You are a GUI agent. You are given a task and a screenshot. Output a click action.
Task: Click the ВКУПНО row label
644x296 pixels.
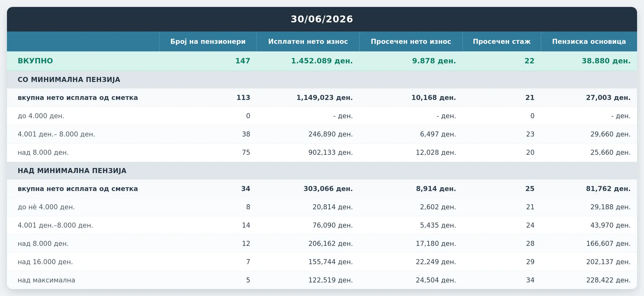35,61
